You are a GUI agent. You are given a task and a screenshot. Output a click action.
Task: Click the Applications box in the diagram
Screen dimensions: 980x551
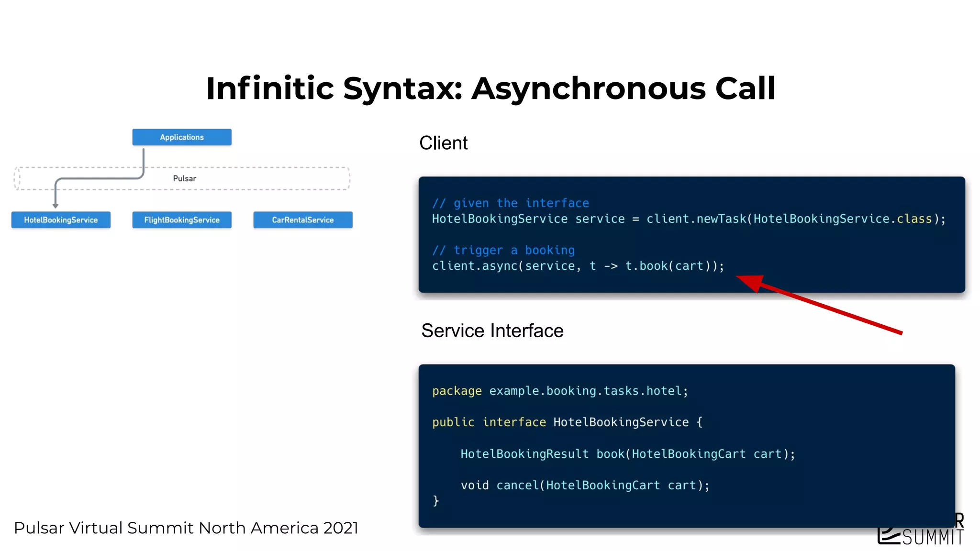click(x=182, y=137)
